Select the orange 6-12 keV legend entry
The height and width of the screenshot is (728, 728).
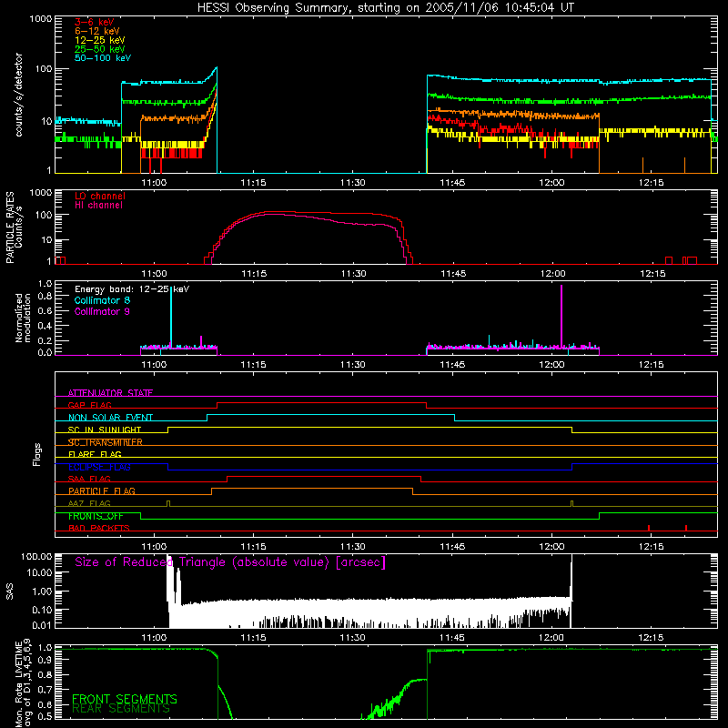(97, 31)
